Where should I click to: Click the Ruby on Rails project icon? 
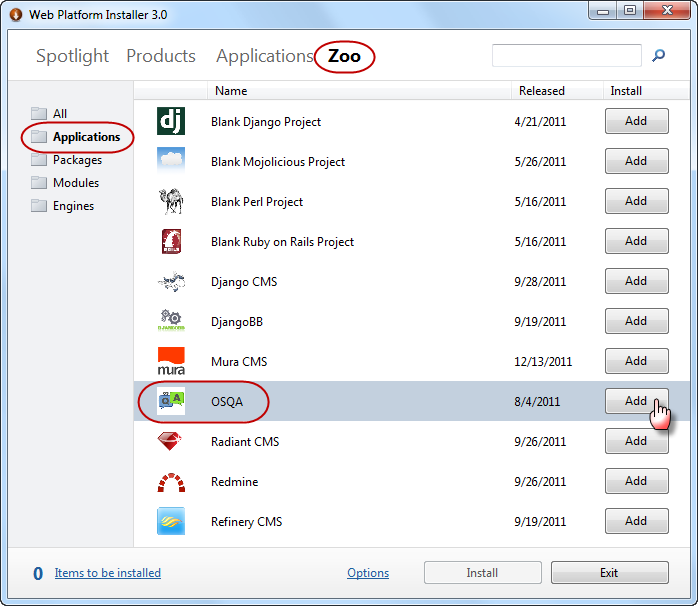click(171, 241)
